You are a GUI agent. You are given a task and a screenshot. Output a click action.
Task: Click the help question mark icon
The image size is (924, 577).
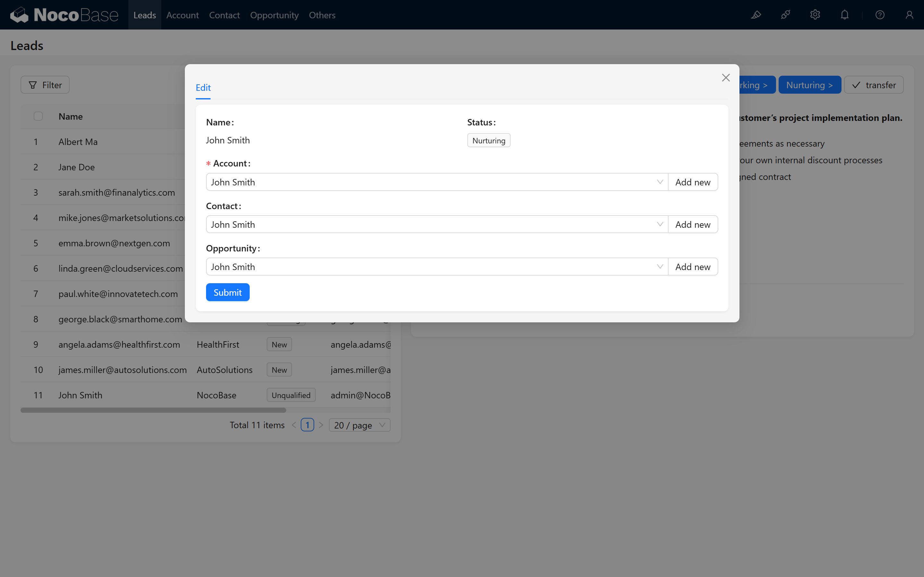pos(880,15)
